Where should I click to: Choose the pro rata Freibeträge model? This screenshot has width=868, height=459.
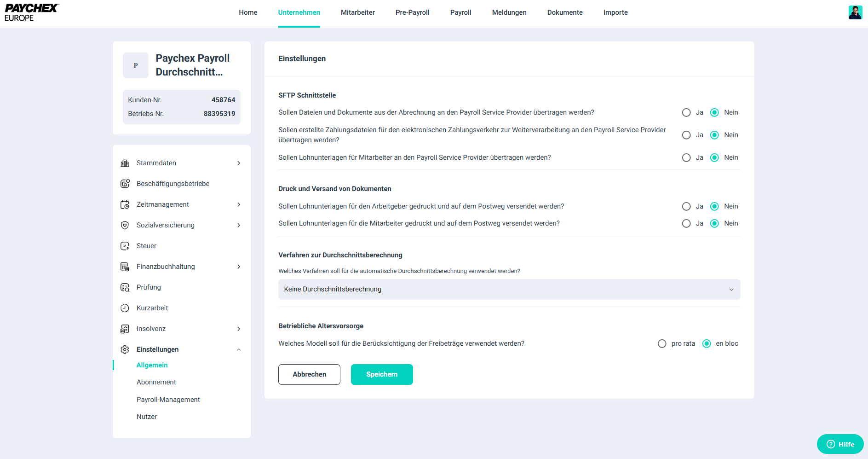(x=662, y=343)
